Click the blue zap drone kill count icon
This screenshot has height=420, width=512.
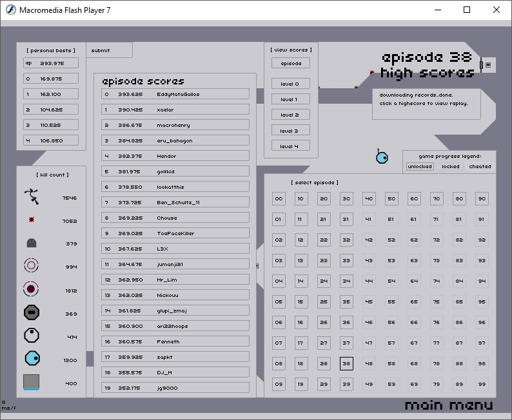coord(32,359)
